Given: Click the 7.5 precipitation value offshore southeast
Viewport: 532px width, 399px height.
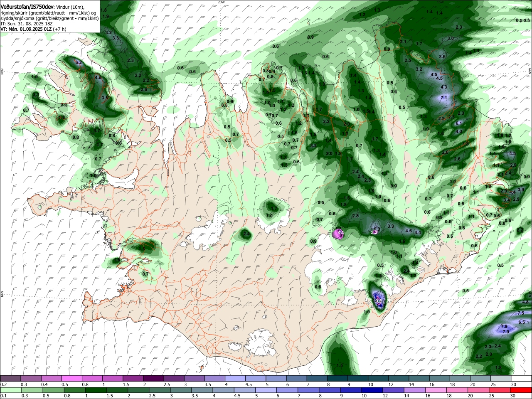Looking at the screenshot, I should (x=521, y=313).
